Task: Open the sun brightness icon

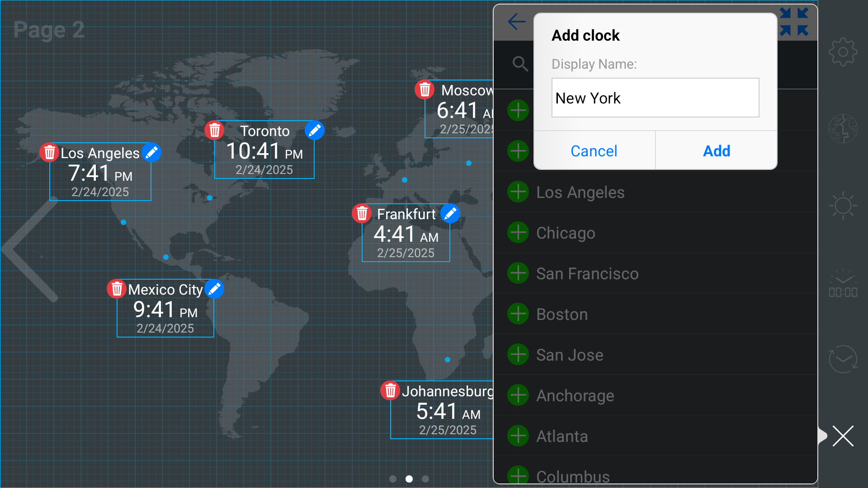Action: [x=843, y=206]
